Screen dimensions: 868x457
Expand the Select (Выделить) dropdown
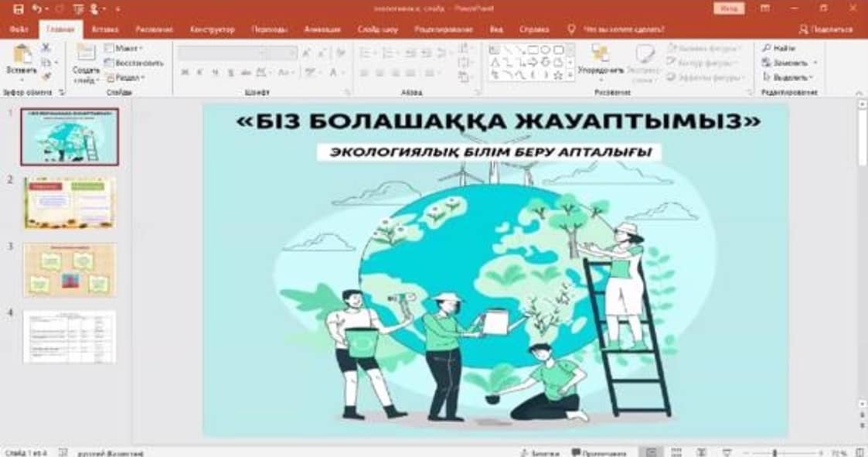(787, 77)
